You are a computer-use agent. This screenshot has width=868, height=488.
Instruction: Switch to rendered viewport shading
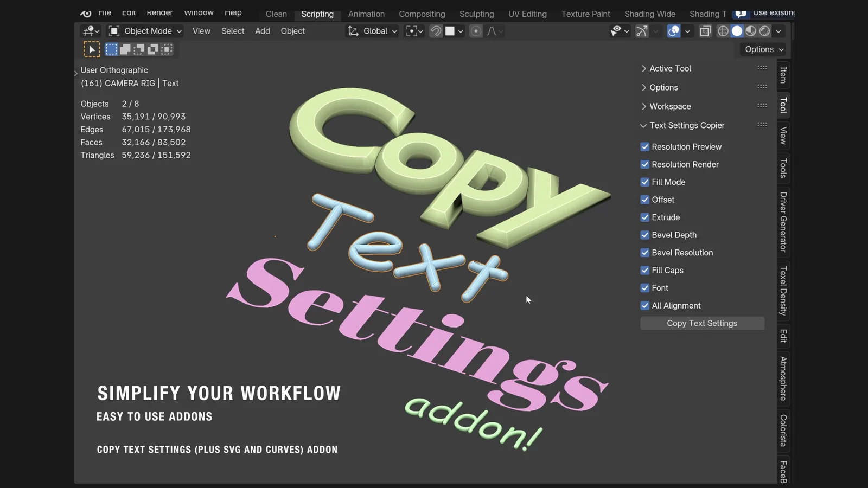pos(764,31)
